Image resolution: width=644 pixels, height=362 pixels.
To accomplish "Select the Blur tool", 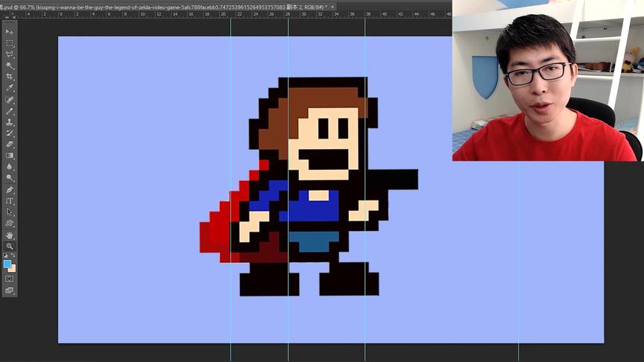I will pos(10,166).
